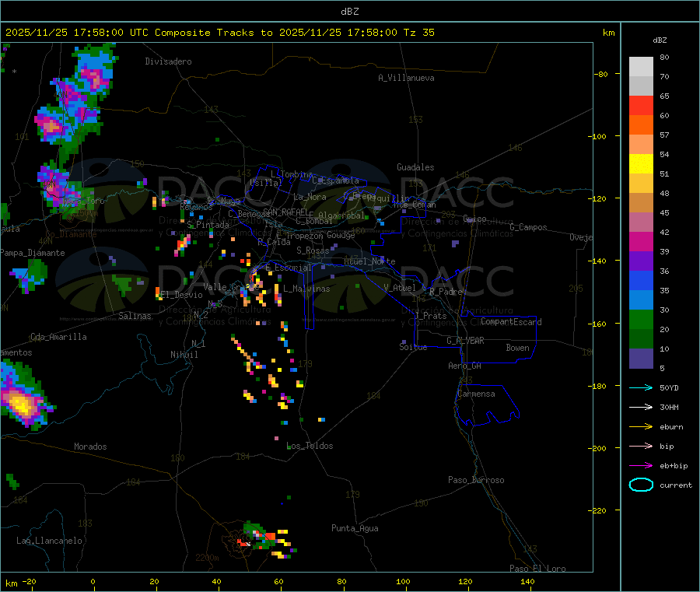Click the '-80' tick on right km axis
Image resolution: width=700 pixels, height=592 pixels.
click(x=601, y=74)
